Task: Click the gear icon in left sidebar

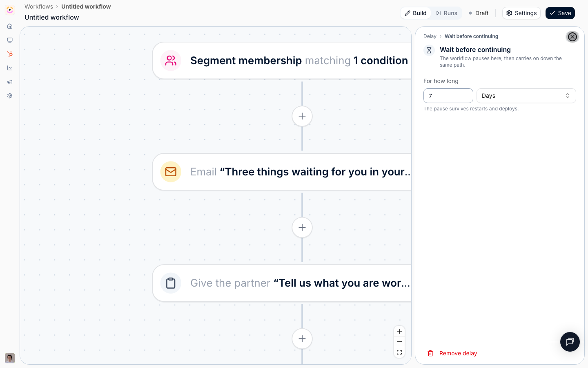Action: pos(10,96)
